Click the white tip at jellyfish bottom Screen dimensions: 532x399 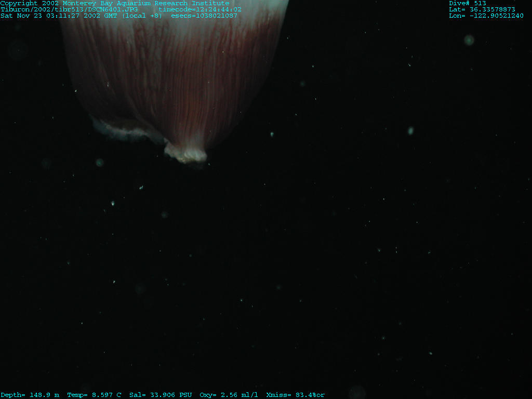pyautogui.click(x=186, y=154)
